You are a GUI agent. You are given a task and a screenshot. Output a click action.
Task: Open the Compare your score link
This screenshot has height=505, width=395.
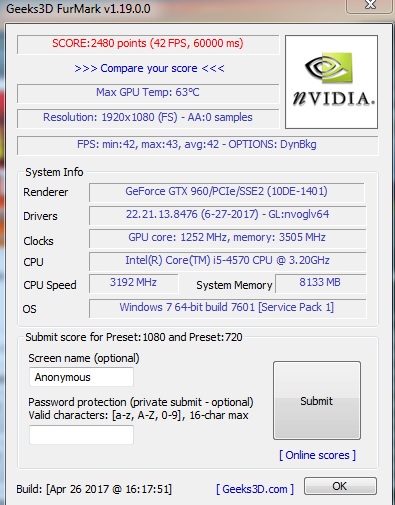[149, 68]
